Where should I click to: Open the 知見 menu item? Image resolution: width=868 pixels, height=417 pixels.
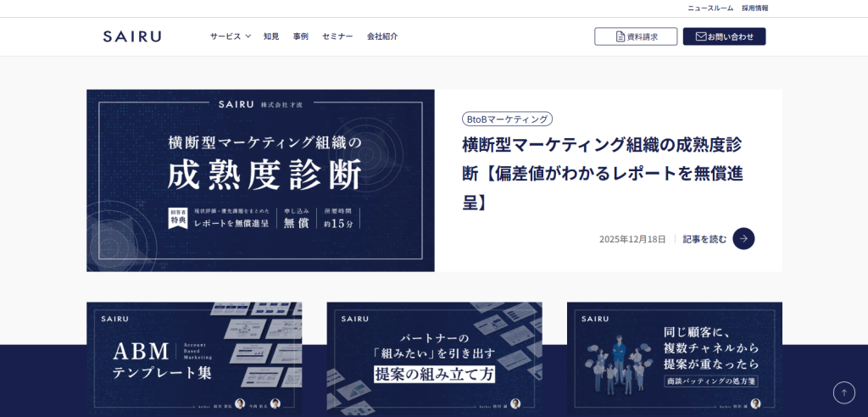point(271,36)
